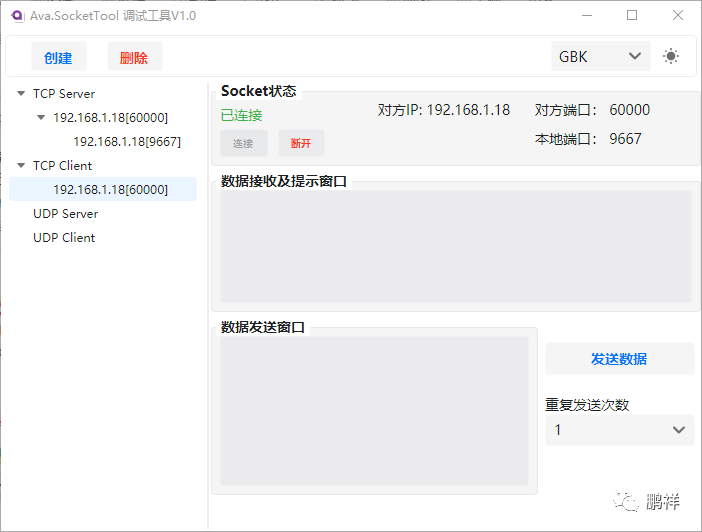Click the 对方IP: 192.168.1.18 text
Screen dimensions: 702x532
pos(444,110)
